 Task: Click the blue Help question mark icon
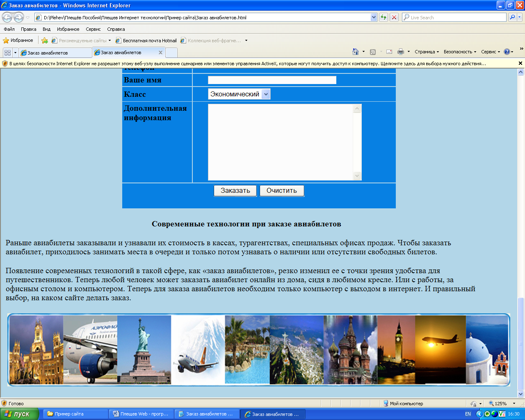507,52
